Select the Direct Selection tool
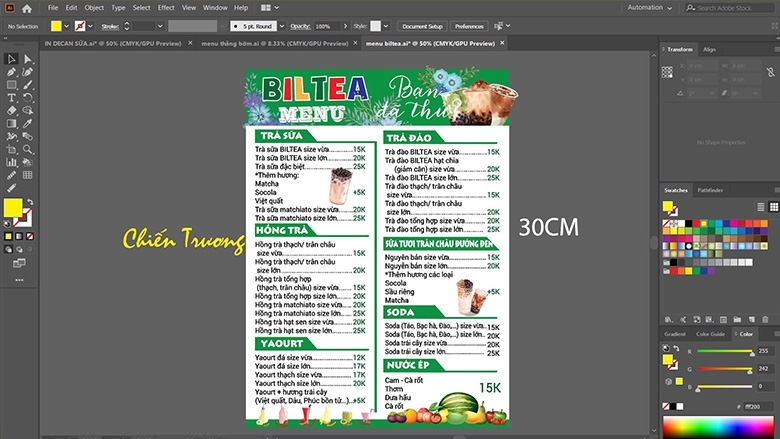The width and height of the screenshot is (780, 439). (x=28, y=59)
